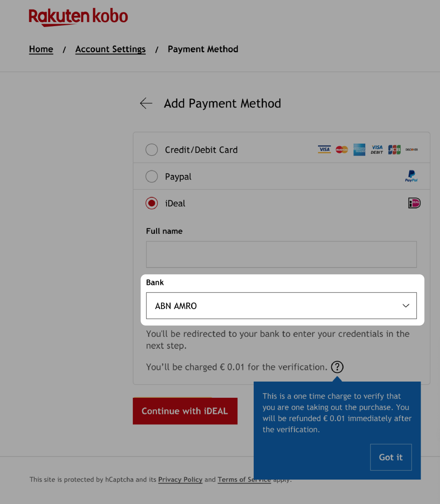Screen dimensions: 440x504
Task: Click the question mark help icon
Action: (x=337, y=367)
